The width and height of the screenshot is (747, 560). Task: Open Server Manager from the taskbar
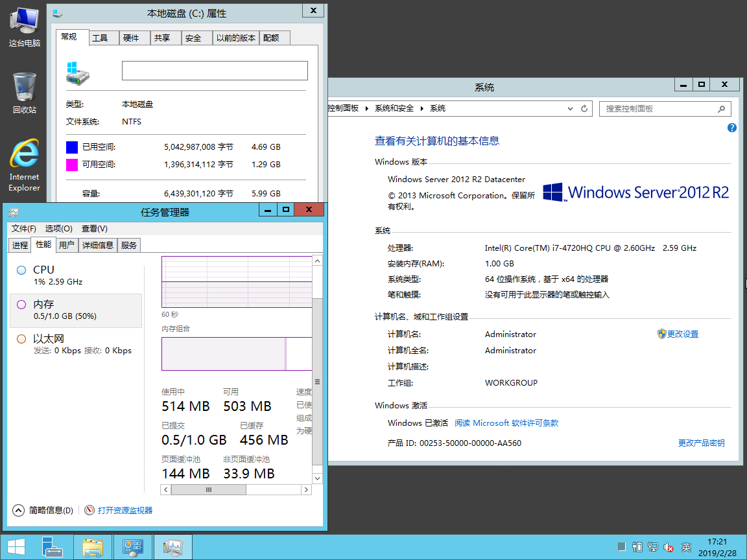pyautogui.click(x=53, y=548)
